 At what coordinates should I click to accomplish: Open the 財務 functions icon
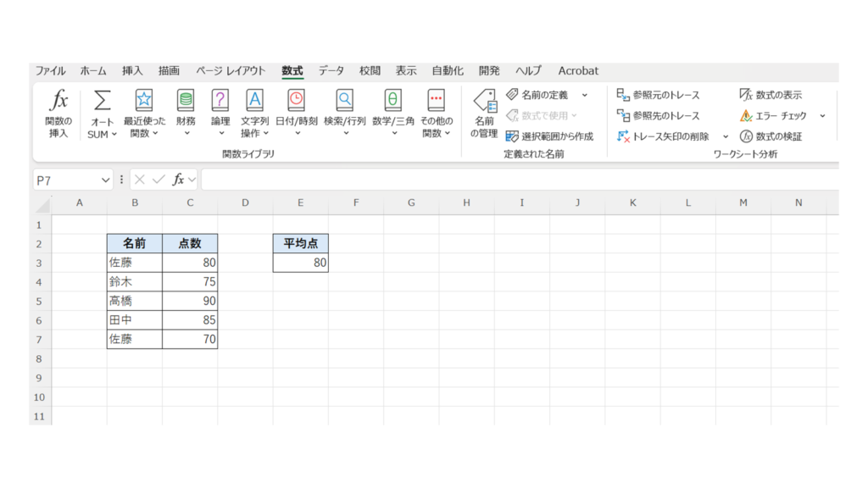click(185, 101)
